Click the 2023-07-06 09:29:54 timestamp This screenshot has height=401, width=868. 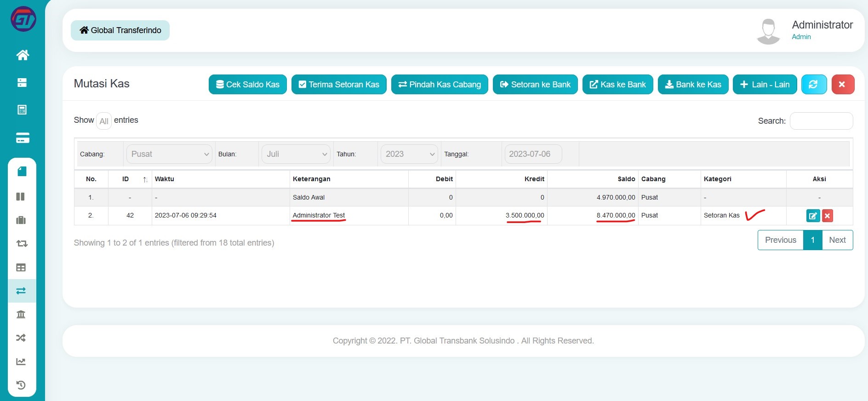(185, 216)
